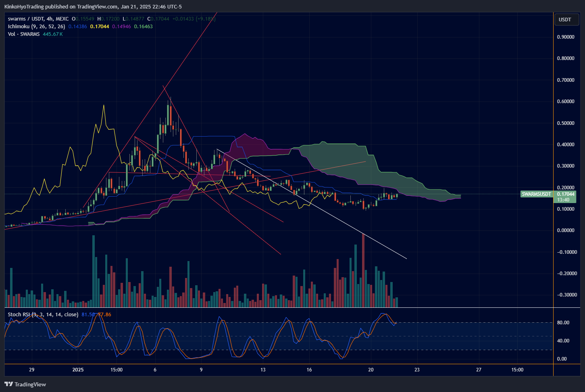This screenshot has width=585, height=392.
Task: Click the 23 date label on time axis
Action: point(417,370)
